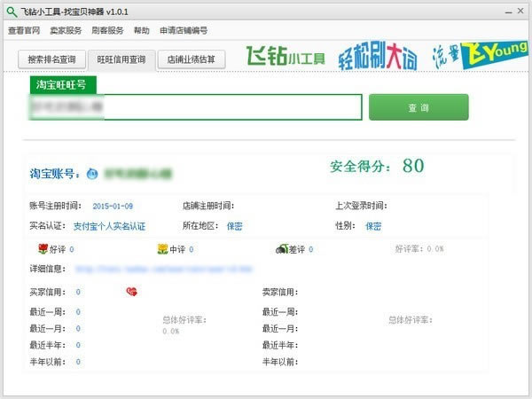Open the blurred 详细信息 URL link
The height and width of the screenshot is (399, 532).
(x=158, y=269)
